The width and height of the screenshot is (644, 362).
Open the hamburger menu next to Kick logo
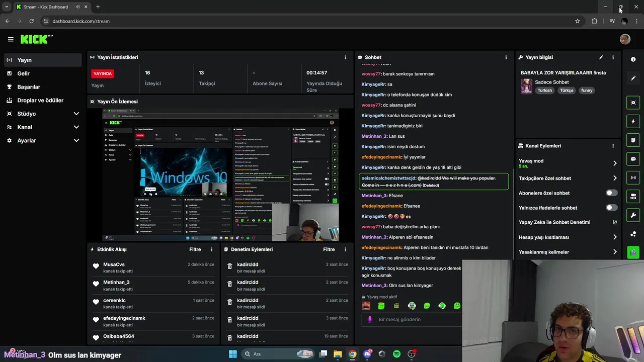[x=11, y=39]
